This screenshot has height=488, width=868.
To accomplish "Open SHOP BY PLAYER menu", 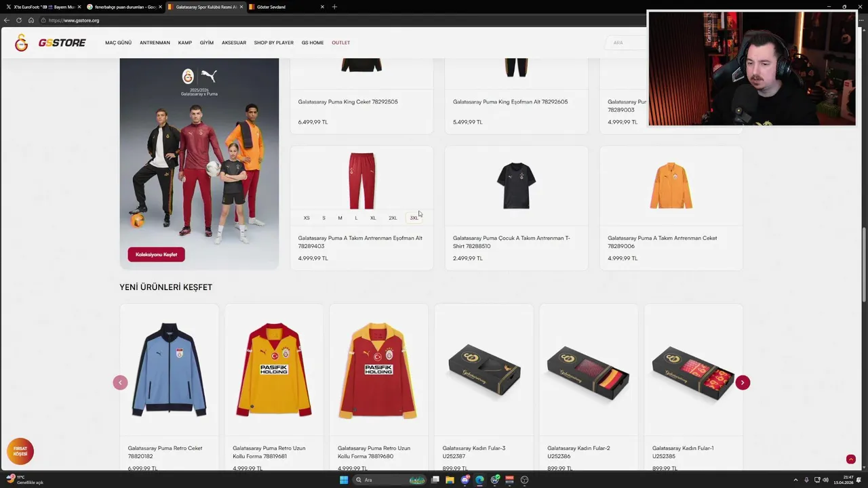I will coord(274,43).
